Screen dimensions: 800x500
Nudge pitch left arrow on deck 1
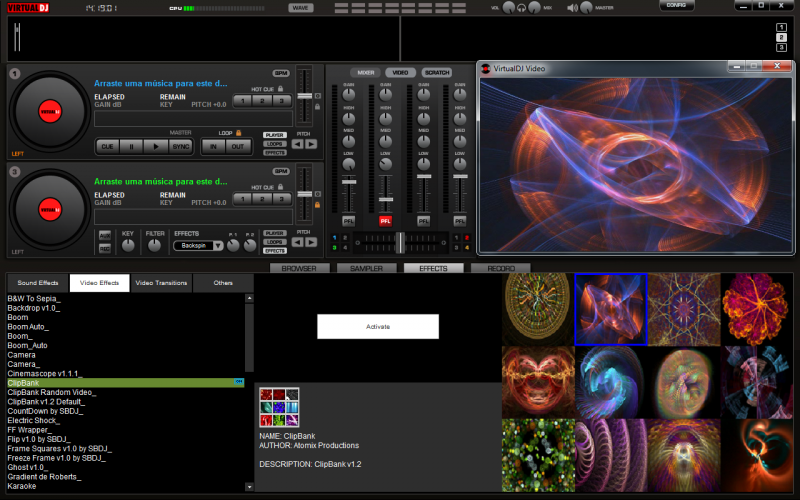coord(297,144)
